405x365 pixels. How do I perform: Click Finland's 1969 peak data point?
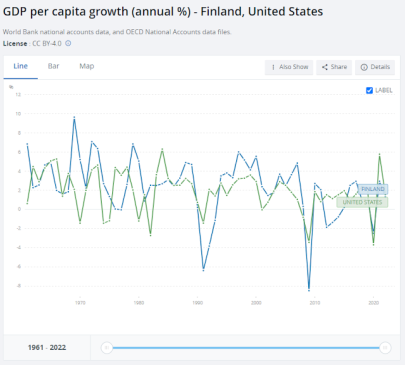pyautogui.click(x=74, y=117)
